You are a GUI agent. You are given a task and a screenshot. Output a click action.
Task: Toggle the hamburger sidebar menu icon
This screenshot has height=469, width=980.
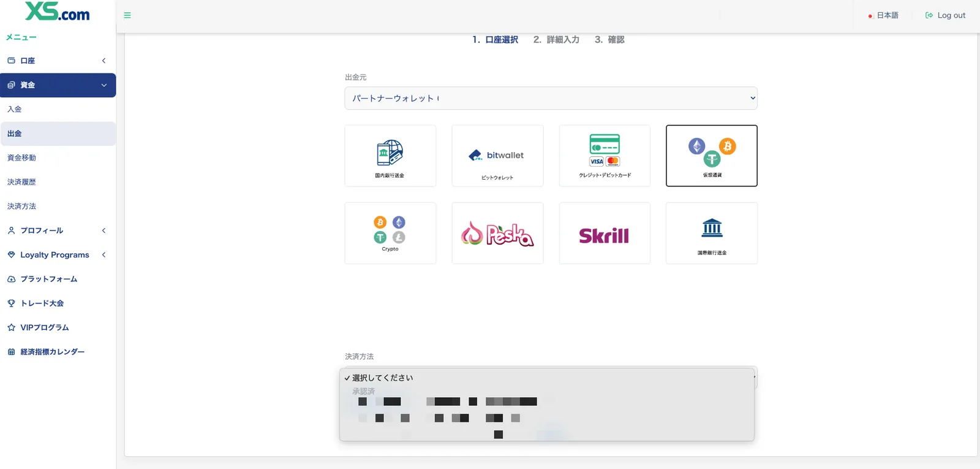[127, 15]
